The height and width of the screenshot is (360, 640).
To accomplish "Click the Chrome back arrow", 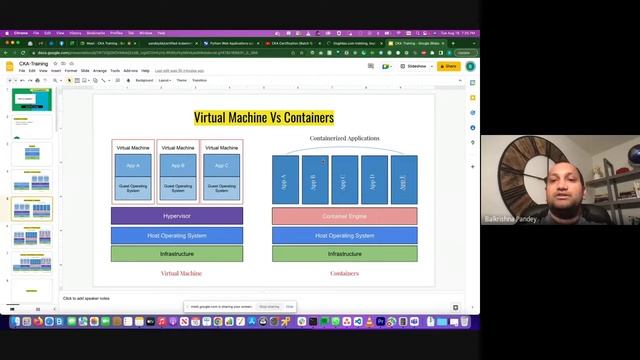I will [6, 53].
